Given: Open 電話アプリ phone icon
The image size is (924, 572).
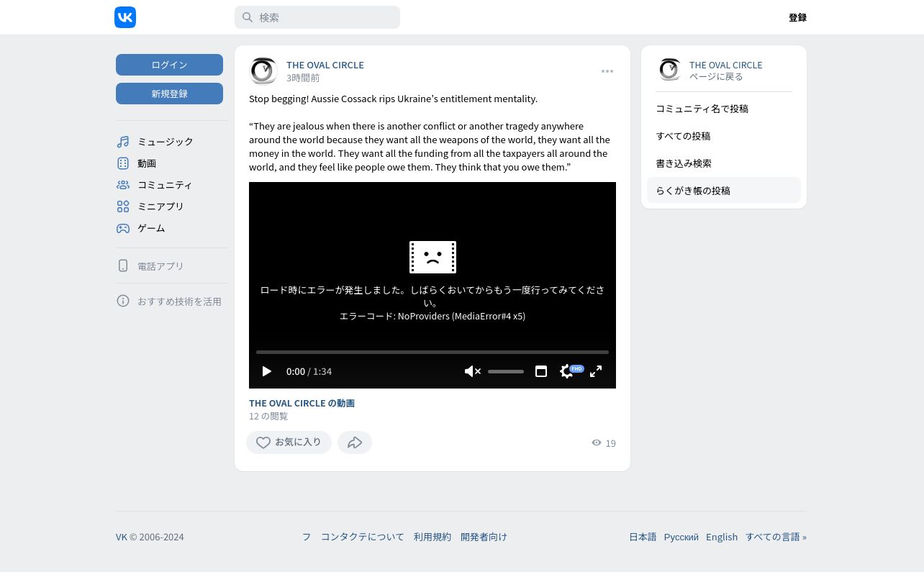Looking at the screenshot, I should coord(123,265).
